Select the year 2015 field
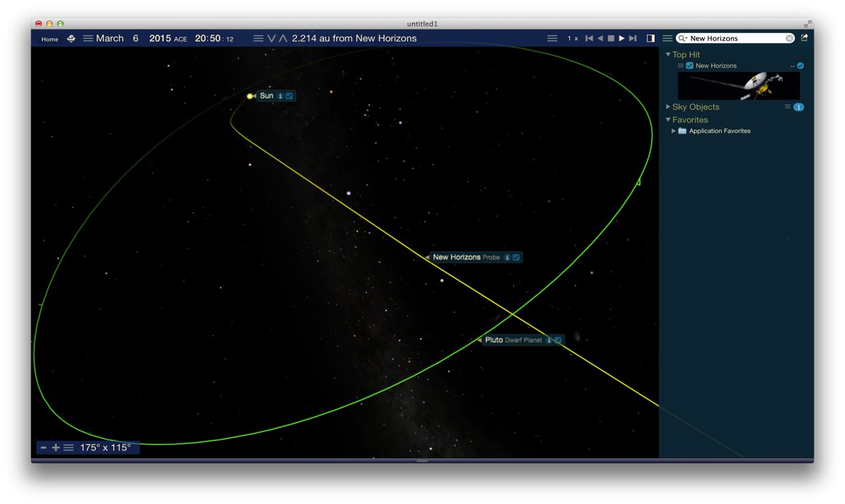Image resolution: width=845 pixels, height=504 pixels. (160, 39)
